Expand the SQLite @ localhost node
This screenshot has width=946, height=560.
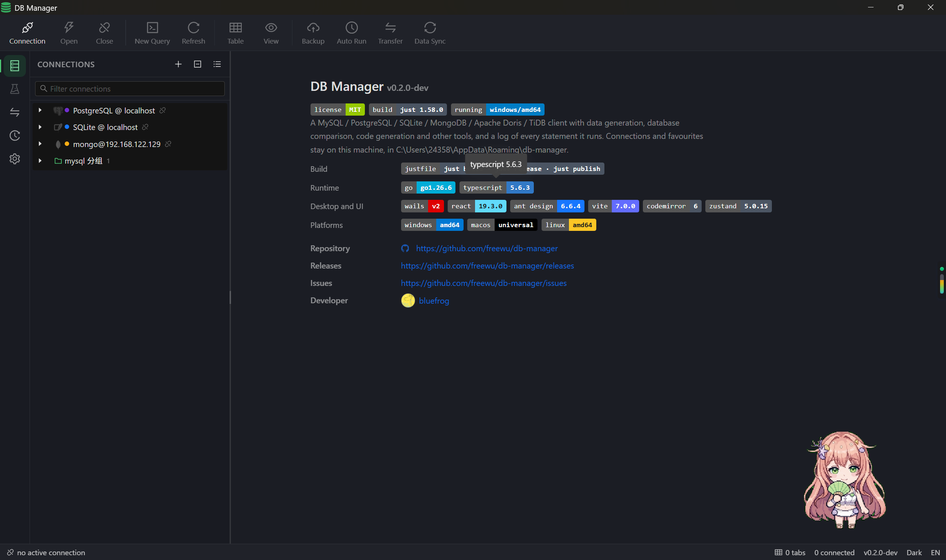tap(40, 127)
